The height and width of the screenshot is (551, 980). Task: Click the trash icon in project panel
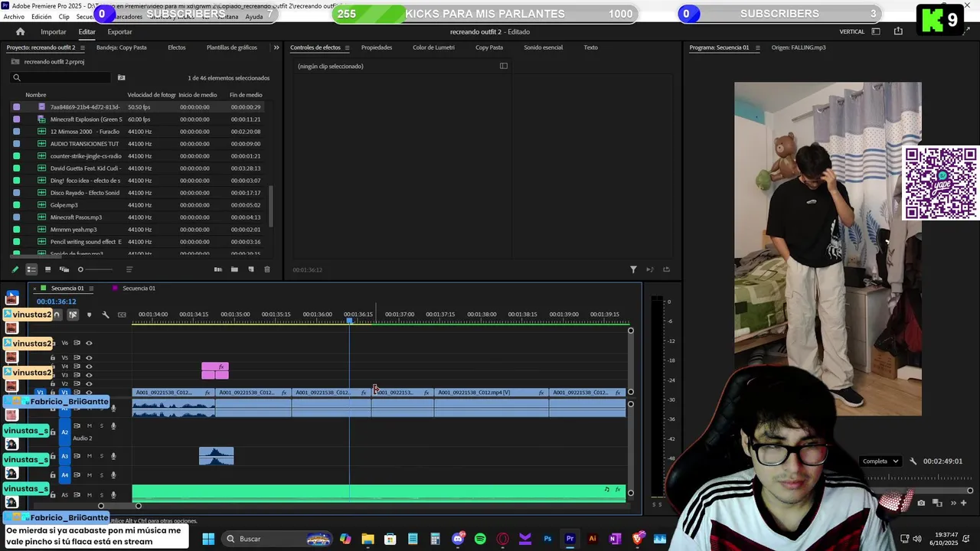(266, 269)
